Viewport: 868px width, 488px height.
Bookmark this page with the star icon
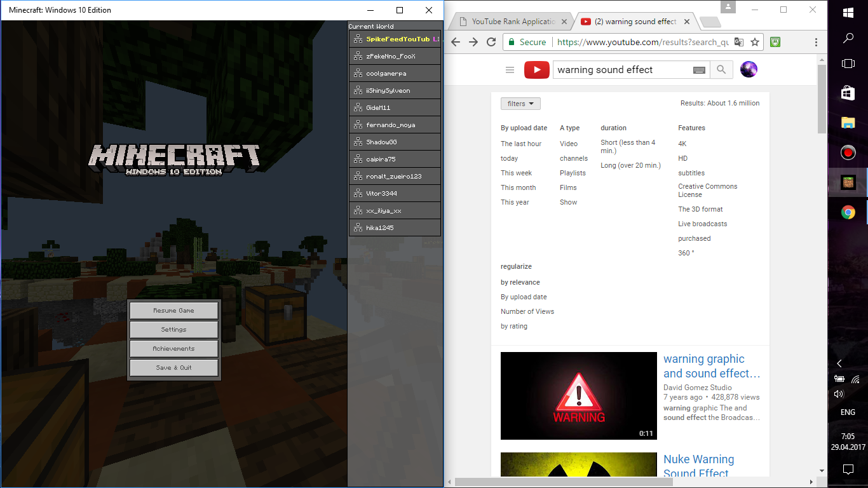(x=755, y=42)
